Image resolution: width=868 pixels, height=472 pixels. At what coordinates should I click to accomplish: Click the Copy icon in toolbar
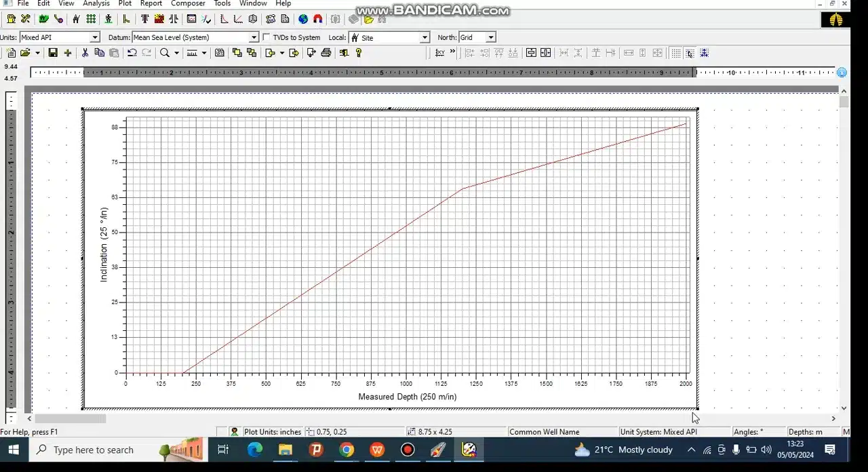(x=100, y=53)
